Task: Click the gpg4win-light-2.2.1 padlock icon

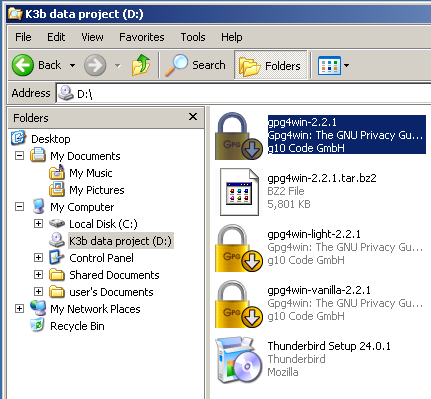Action: (x=239, y=248)
